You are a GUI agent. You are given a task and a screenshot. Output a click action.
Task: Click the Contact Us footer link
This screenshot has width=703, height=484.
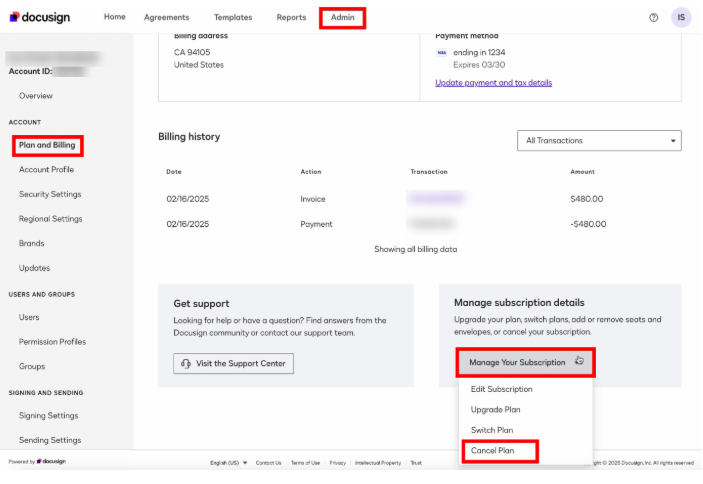coord(268,463)
